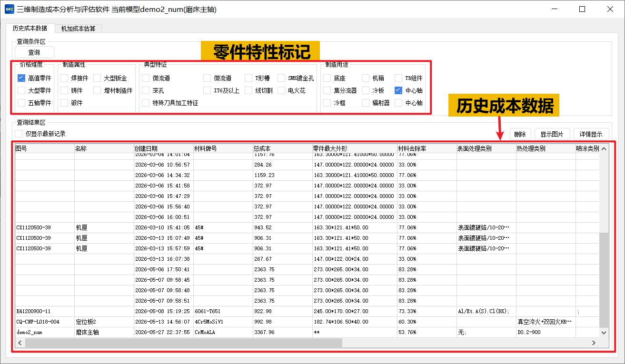
Task: Tick the 冷框 checkbox
Action: [x=327, y=103]
